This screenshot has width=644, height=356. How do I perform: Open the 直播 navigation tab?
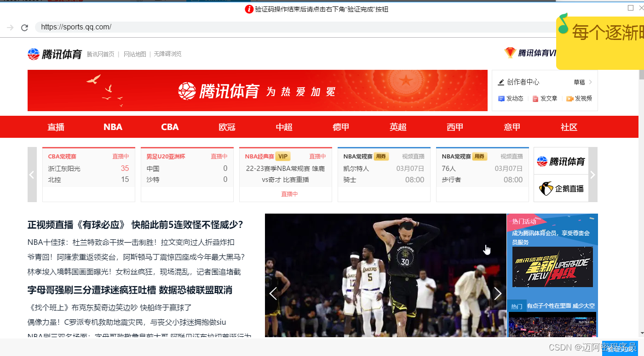click(x=56, y=127)
